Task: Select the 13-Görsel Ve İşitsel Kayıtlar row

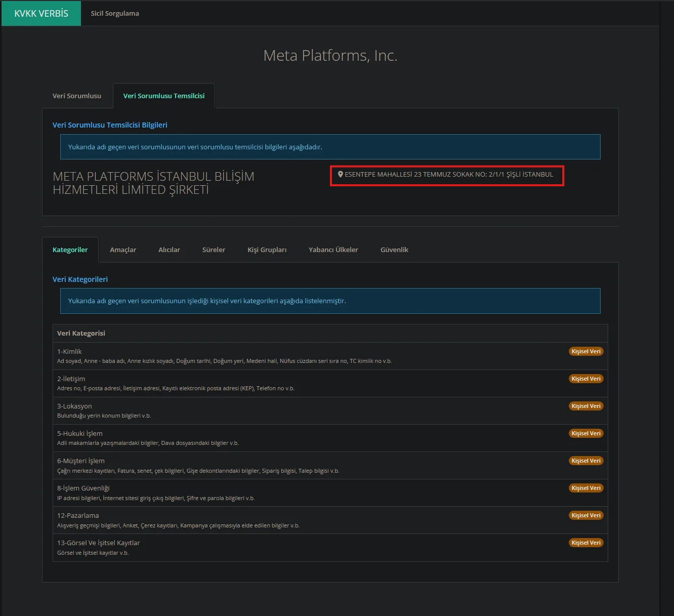Action: pos(330,548)
